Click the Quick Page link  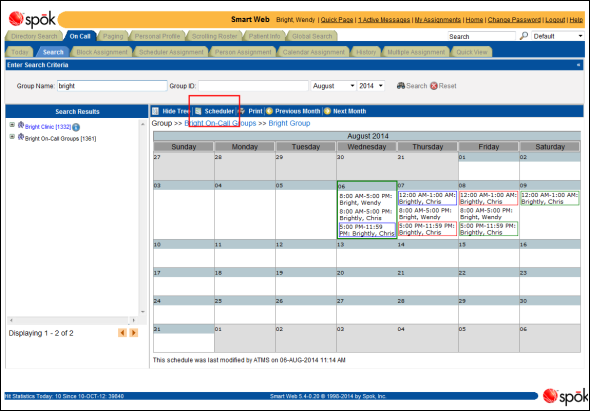pyautogui.click(x=337, y=20)
